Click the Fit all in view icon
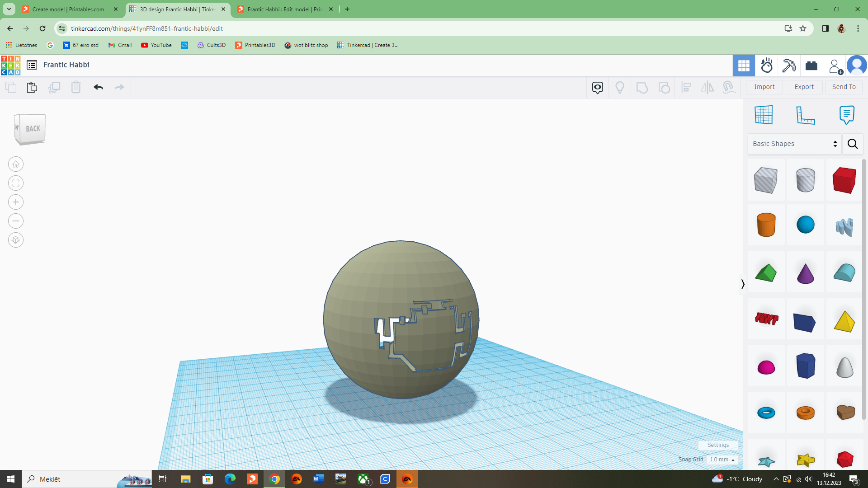 (x=16, y=183)
